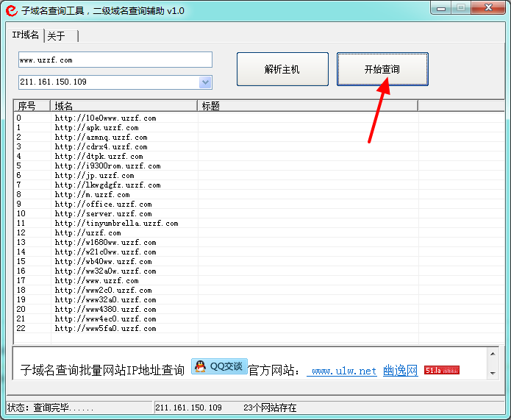Click the red 51.la statistics badge
This screenshot has width=511, height=420.
pyautogui.click(x=442, y=370)
